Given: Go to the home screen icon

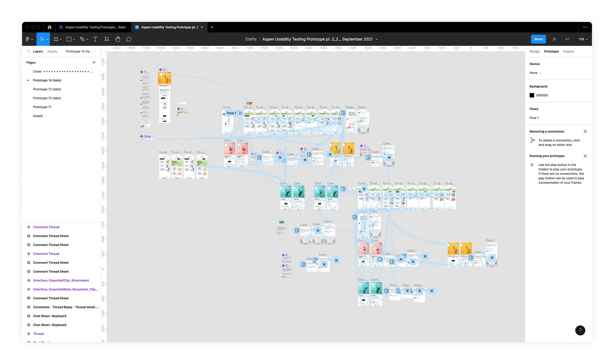Looking at the screenshot, I should (50, 27).
